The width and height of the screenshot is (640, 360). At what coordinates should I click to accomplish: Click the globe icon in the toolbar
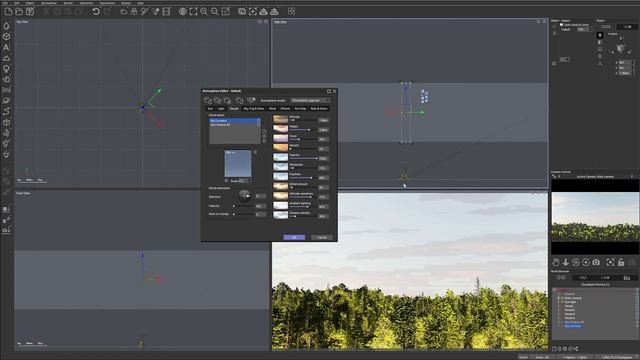(183, 11)
